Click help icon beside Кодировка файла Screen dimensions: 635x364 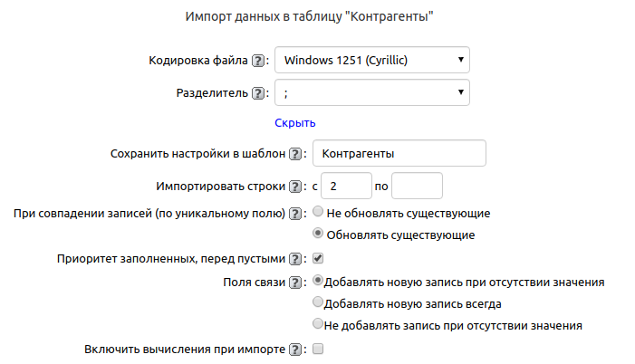258,61
